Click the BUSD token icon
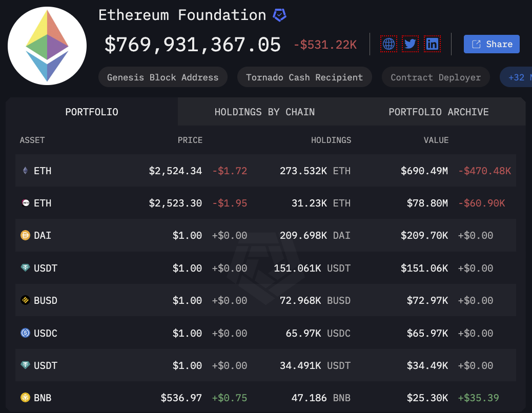The image size is (532, 413). 26,300
